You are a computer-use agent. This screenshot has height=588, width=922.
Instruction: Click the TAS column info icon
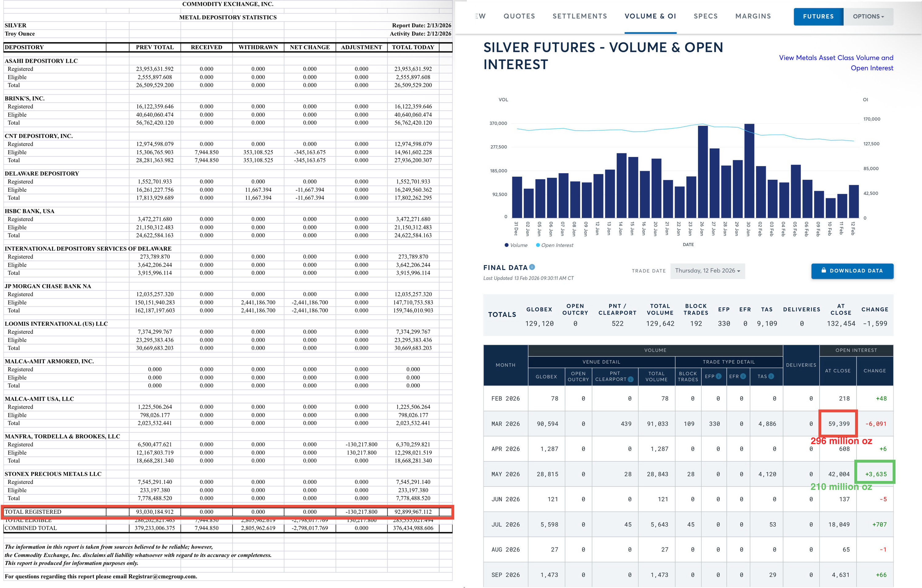[771, 376]
